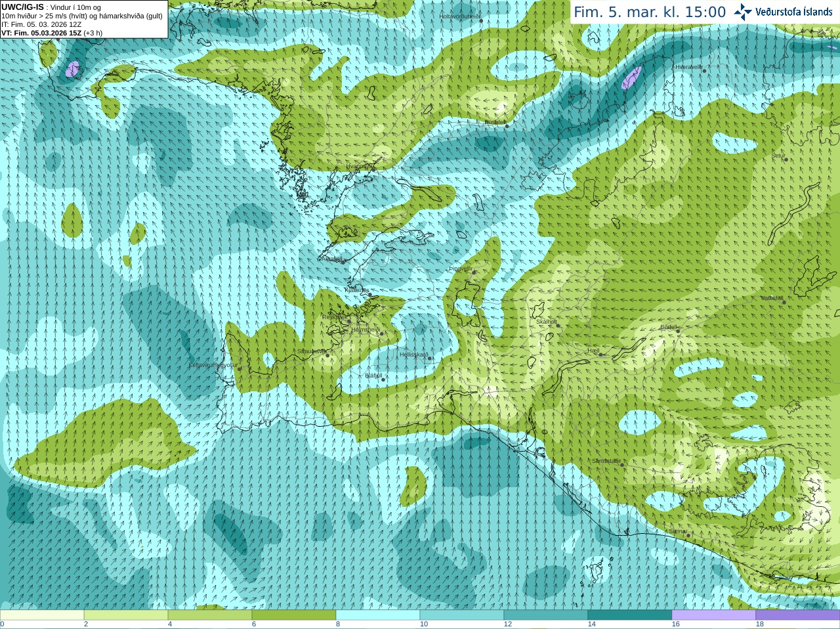Click the 'VT: Fim. 05.03.2026 15Z' line
Image resolution: width=840 pixels, height=629 pixels.
[41, 33]
